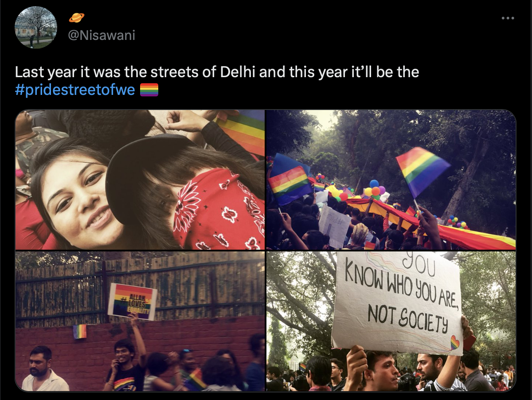
Task: Click the tweet text about Delhi streets
Action: click(x=217, y=71)
